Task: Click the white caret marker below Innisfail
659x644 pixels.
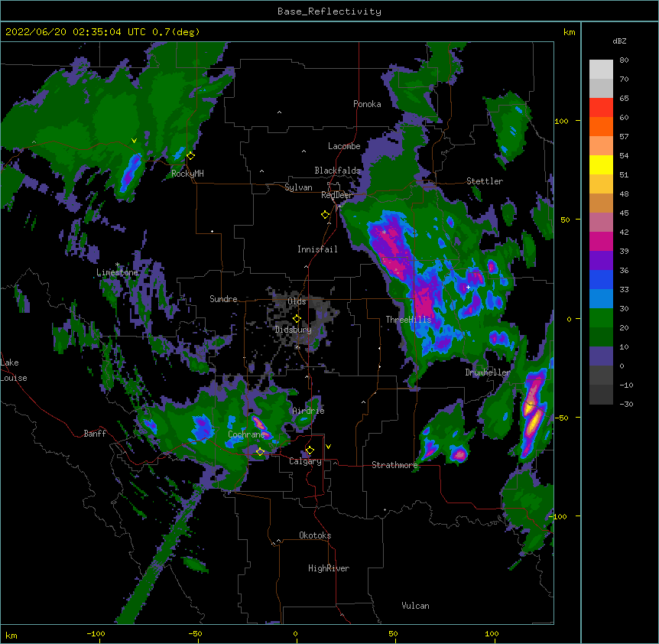Action: pos(306,266)
